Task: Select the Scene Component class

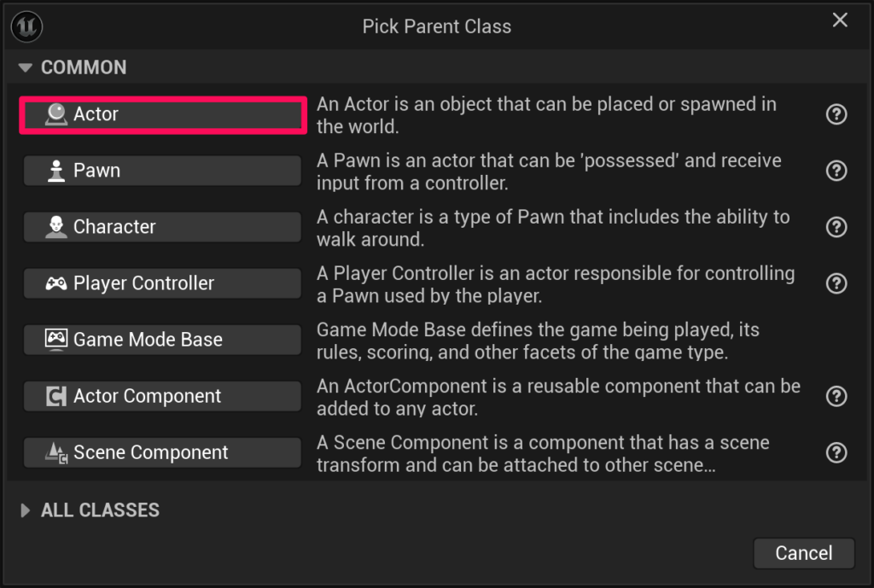Action: (162, 452)
